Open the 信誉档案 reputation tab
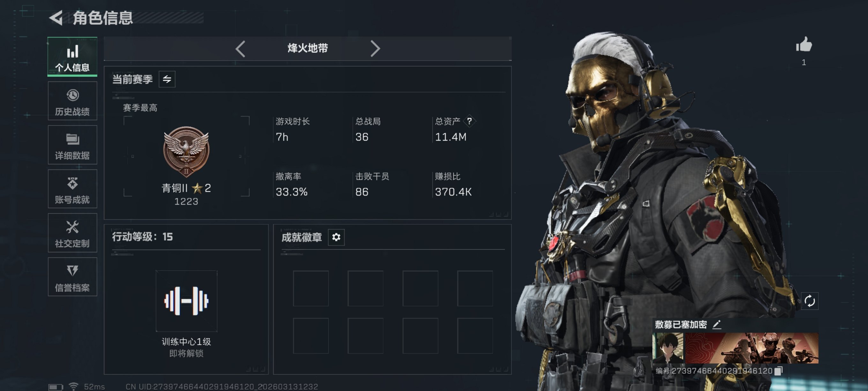 pos(72,277)
